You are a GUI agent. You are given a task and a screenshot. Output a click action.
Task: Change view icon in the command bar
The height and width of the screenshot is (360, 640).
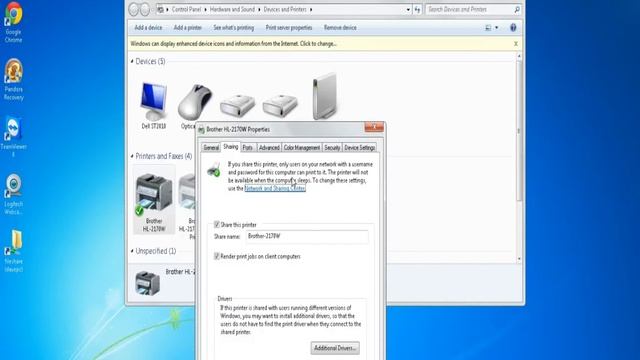(488, 28)
